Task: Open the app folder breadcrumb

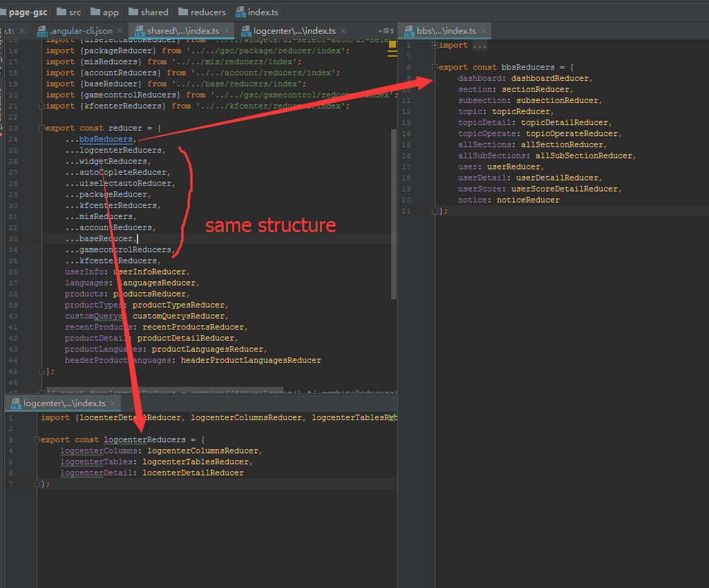Action: click(x=104, y=12)
